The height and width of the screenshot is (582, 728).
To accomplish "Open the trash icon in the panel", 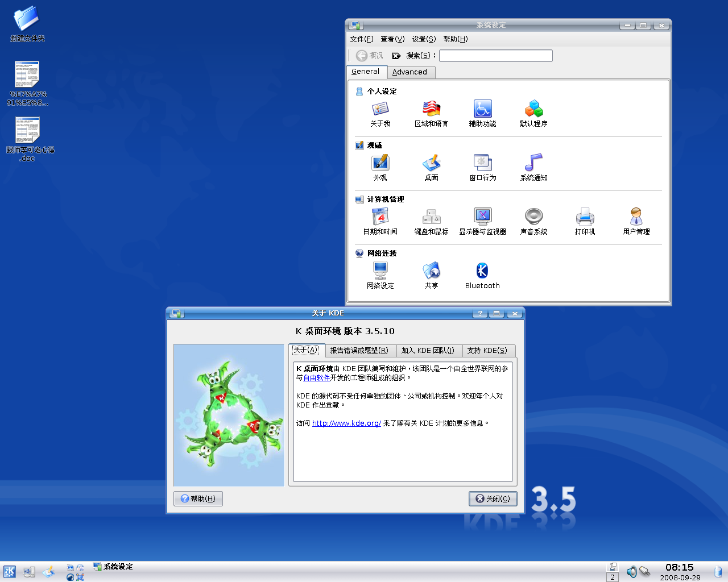I will (718, 571).
